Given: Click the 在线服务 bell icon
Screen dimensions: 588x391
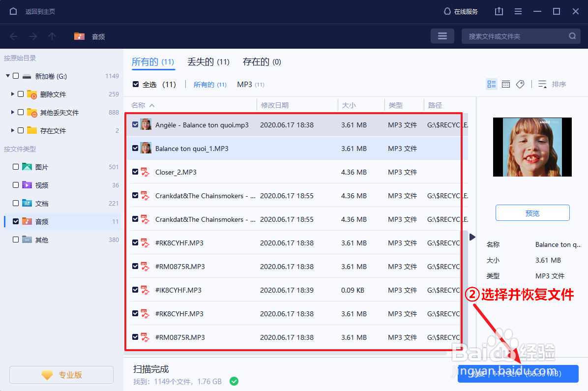Looking at the screenshot, I should pyautogui.click(x=447, y=11).
